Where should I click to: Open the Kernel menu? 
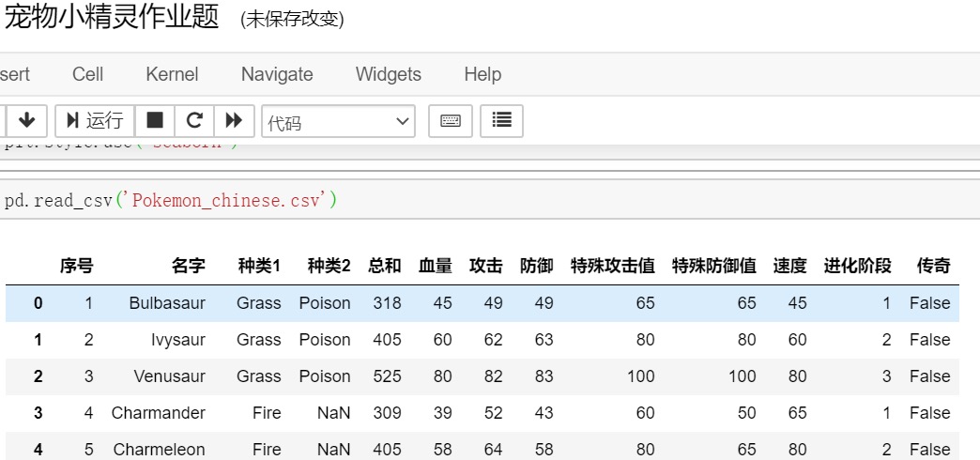[x=172, y=74]
